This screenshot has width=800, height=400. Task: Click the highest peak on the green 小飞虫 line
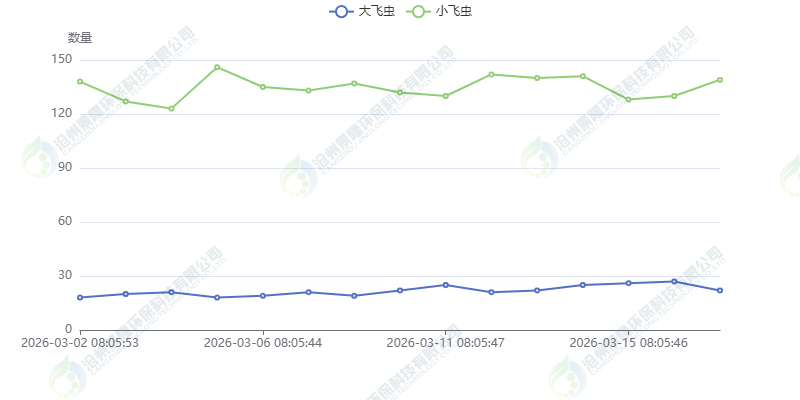click(x=217, y=67)
